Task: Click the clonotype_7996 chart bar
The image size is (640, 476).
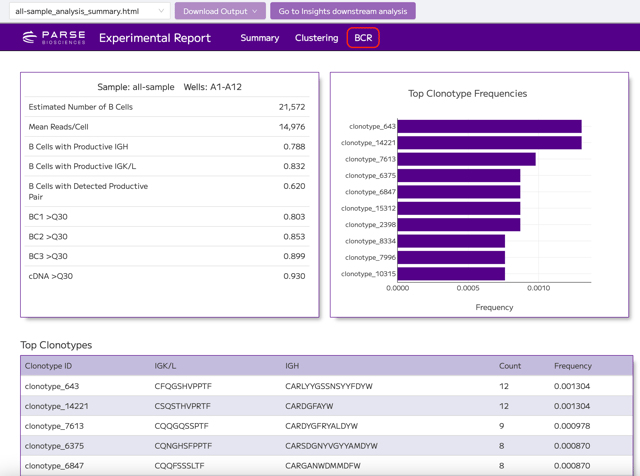Action: point(451,258)
